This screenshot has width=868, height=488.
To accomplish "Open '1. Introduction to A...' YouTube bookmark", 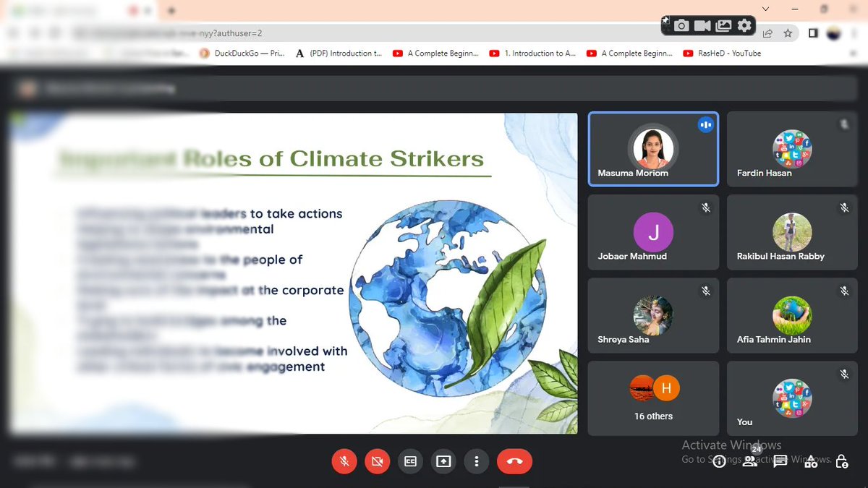I will point(533,53).
